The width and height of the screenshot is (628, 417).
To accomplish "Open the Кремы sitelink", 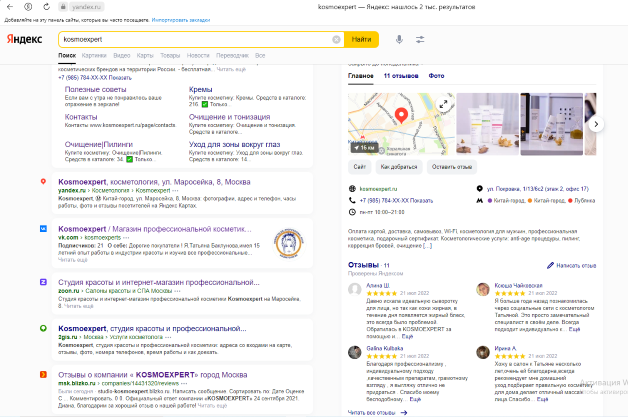I will coord(201,89).
